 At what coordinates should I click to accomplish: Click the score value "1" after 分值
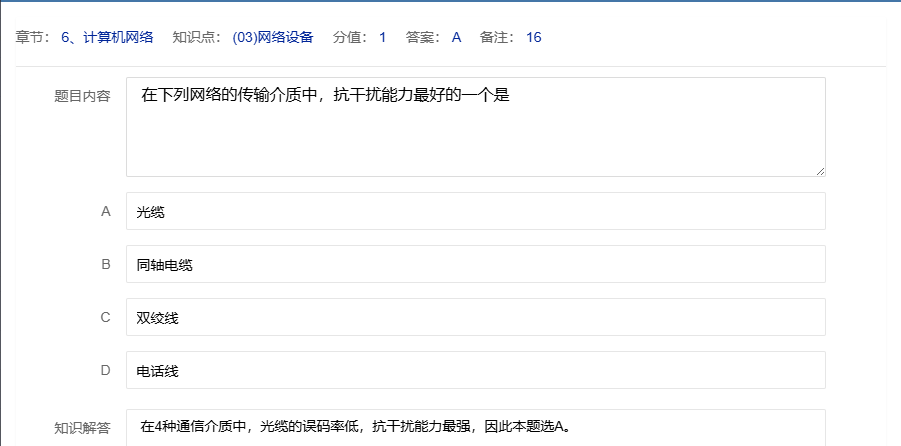[x=382, y=37]
